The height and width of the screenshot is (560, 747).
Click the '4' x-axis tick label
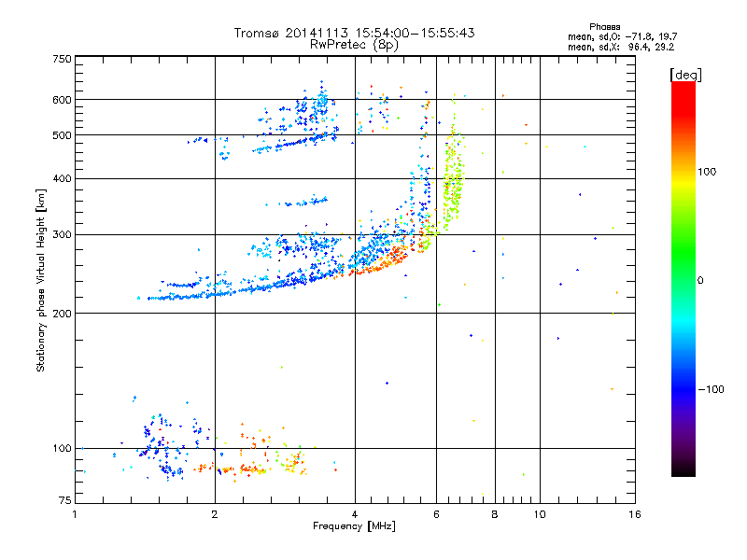(x=355, y=514)
